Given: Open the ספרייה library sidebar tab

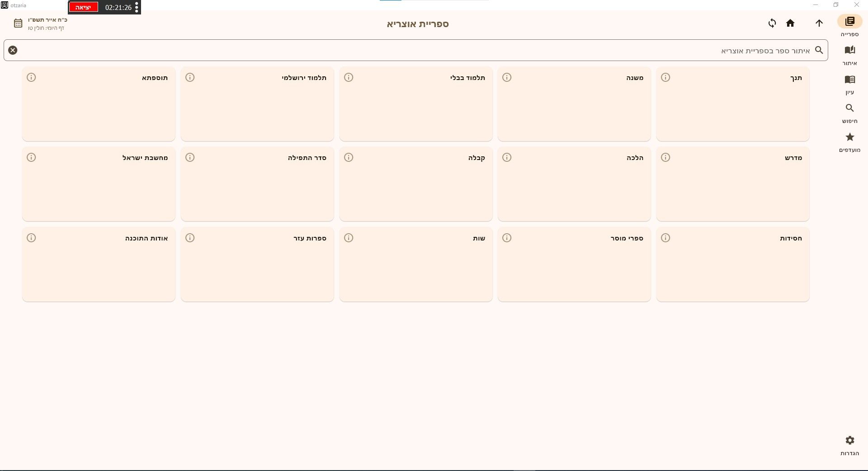Looking at the screenshot, I should [x=849, y=26].
